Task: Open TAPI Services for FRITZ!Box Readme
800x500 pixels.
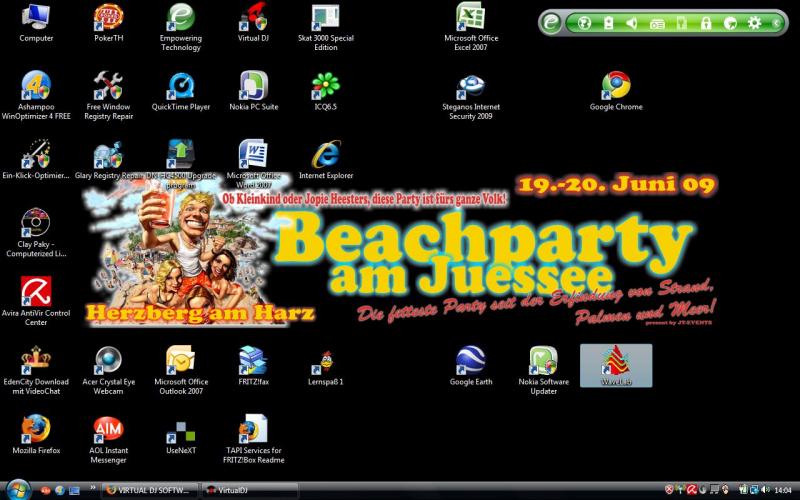Action: (x=253, y=439)
